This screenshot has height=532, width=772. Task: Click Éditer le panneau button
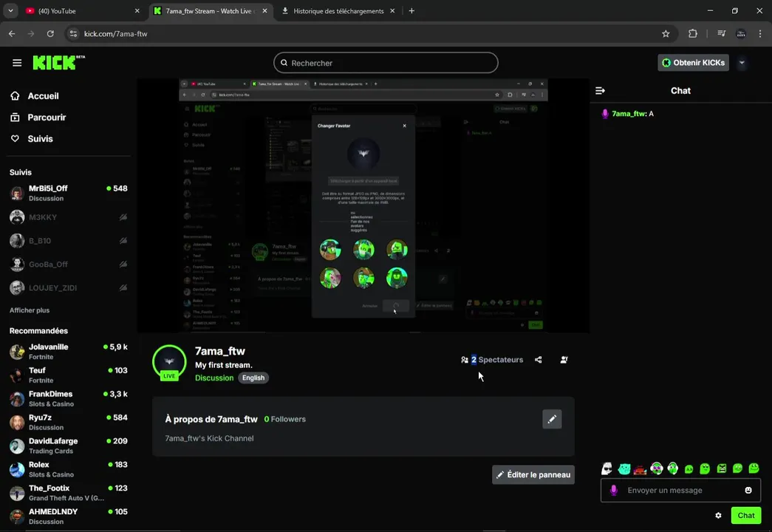pos(533,475)
